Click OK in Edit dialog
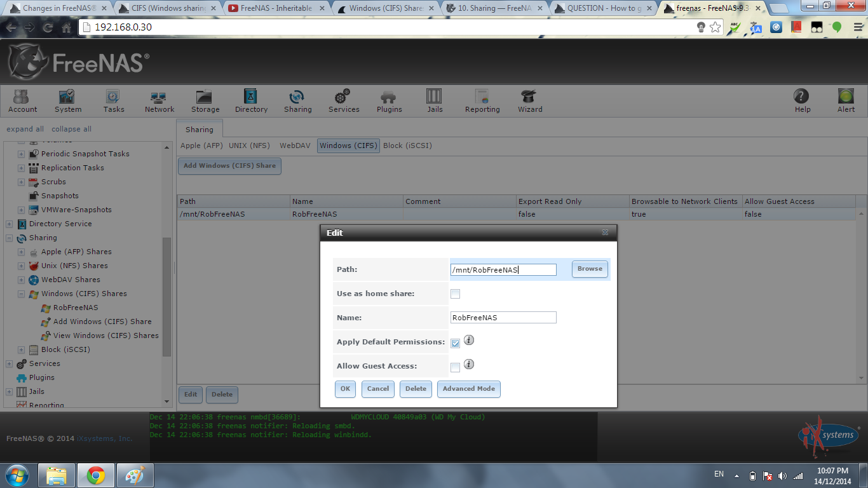868x488 pixels. (345, 389)
